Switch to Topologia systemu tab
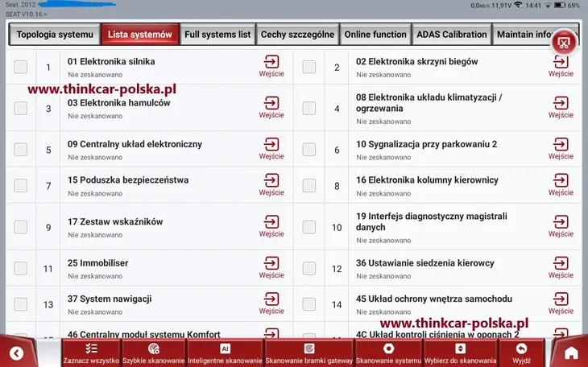 [55, 35]
